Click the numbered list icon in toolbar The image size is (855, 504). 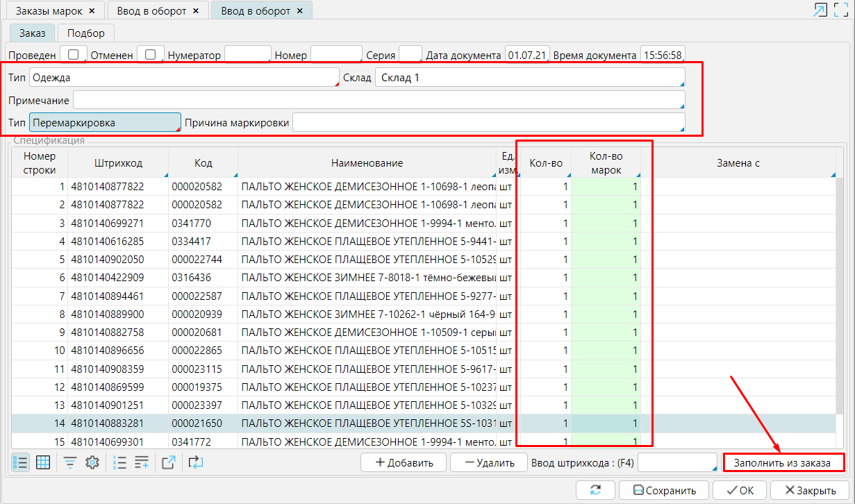pyautogui.click(x=119, y=463)
